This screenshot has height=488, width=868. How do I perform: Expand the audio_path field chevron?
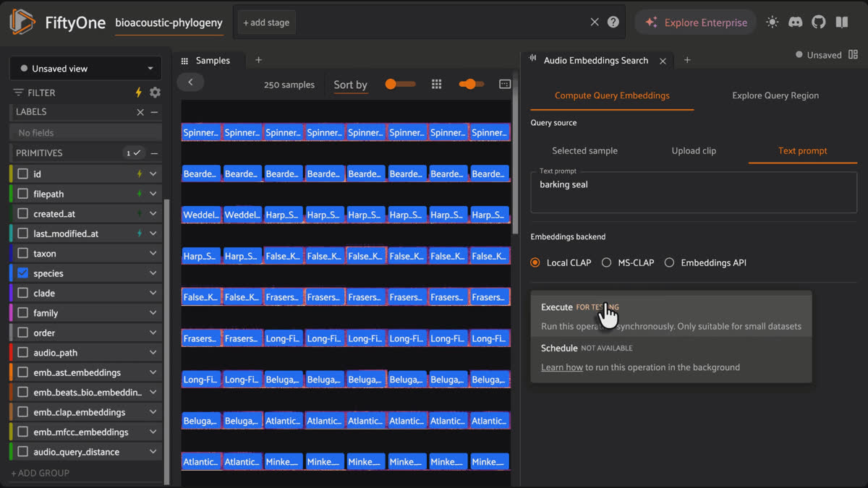coord(153,353)
